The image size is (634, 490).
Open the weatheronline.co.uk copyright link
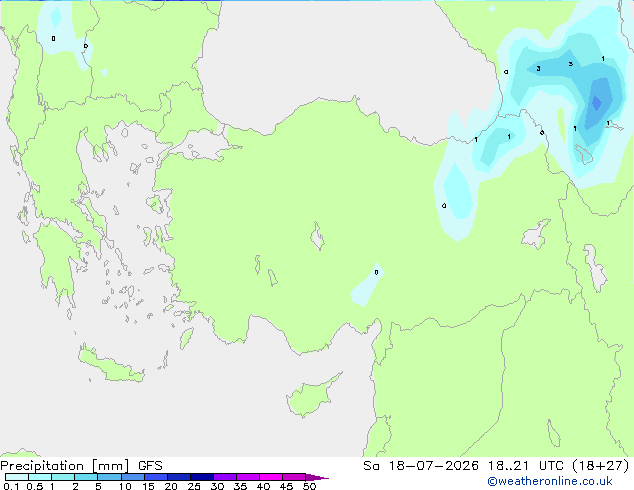[550, 481]
